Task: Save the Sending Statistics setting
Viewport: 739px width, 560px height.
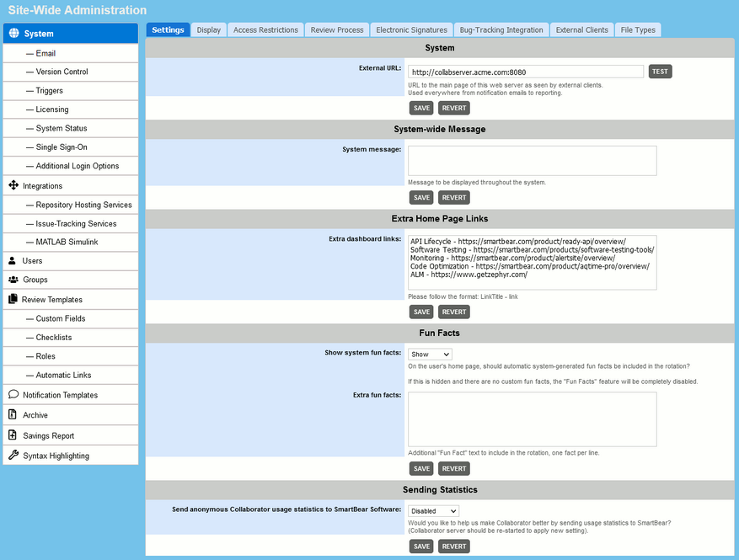Action: coord(421,547)
